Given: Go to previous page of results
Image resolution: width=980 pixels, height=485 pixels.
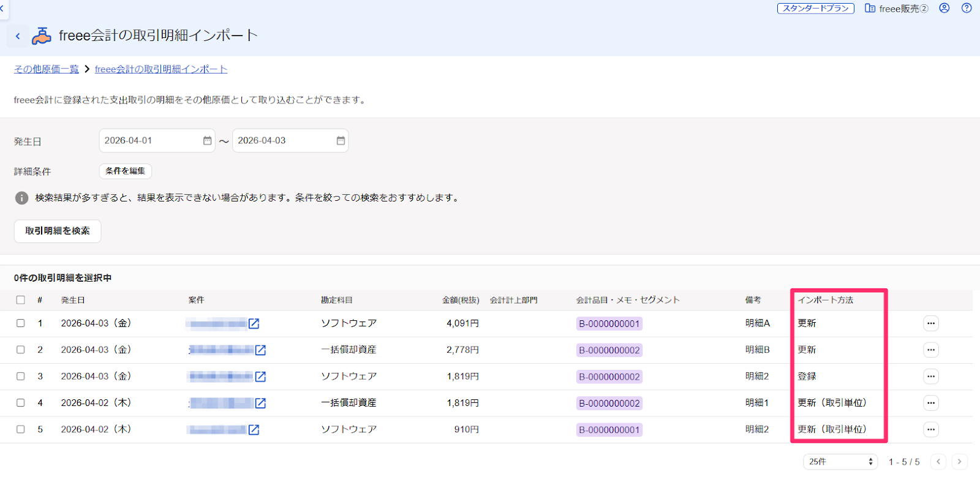Looking at the screenshot, I should pos(938,462).
